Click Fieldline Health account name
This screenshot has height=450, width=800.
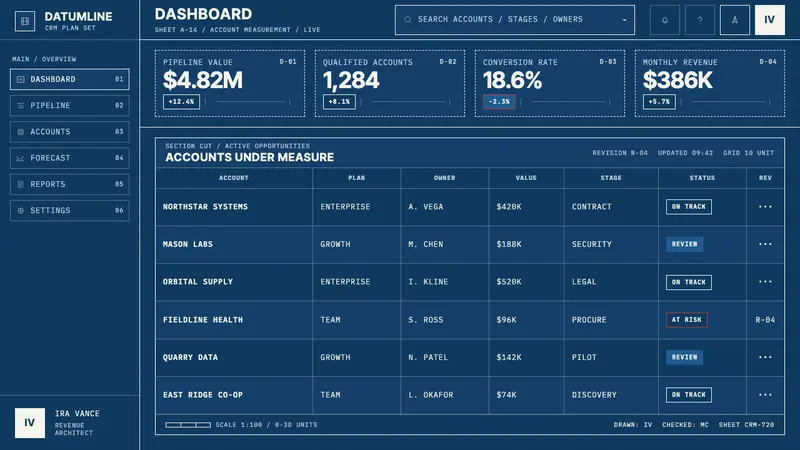coord(203,320)
